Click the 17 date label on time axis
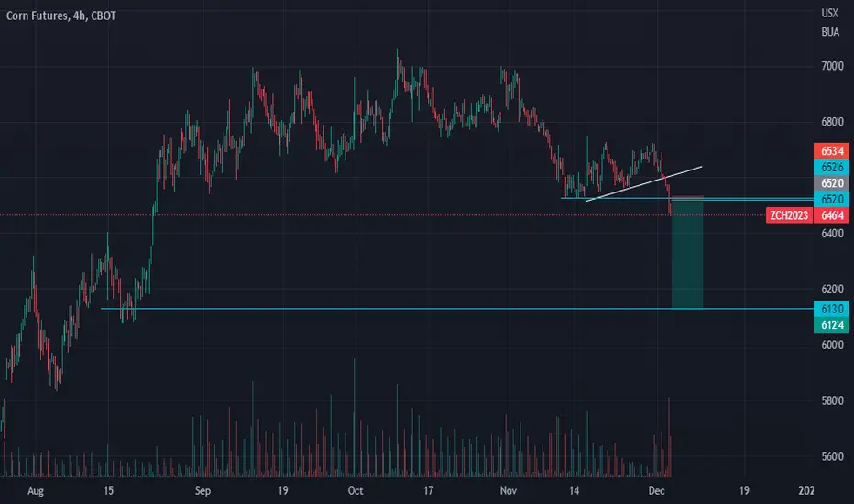Image resolution: width=854 pixels, height=504 pixels. tap(429, 491)
